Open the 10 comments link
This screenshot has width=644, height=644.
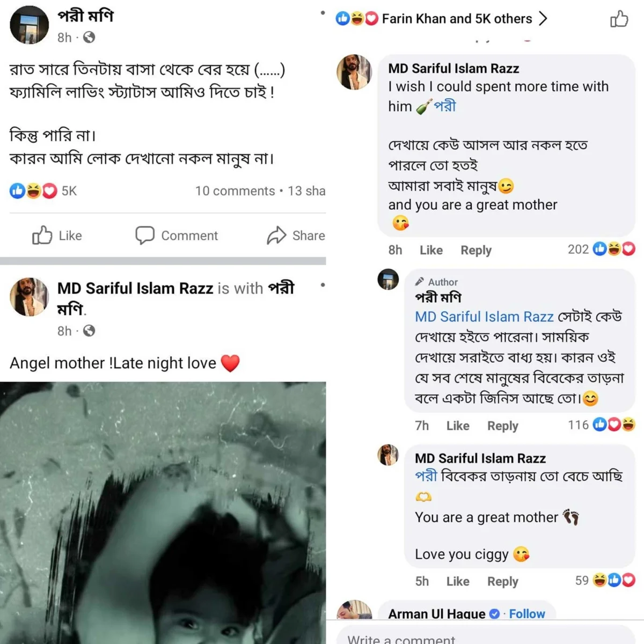pos(235,191)
